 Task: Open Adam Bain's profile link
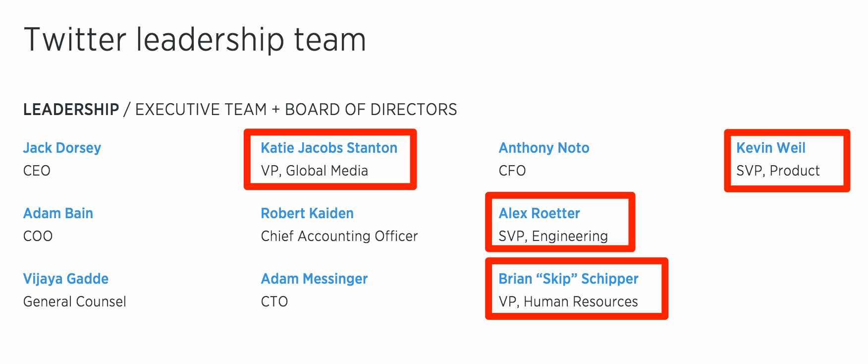(58, 213)
